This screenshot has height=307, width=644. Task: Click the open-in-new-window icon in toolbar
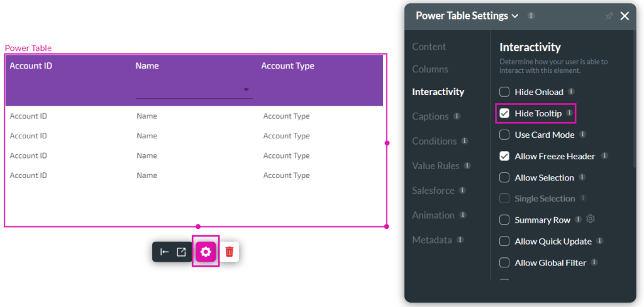[181, 252]
